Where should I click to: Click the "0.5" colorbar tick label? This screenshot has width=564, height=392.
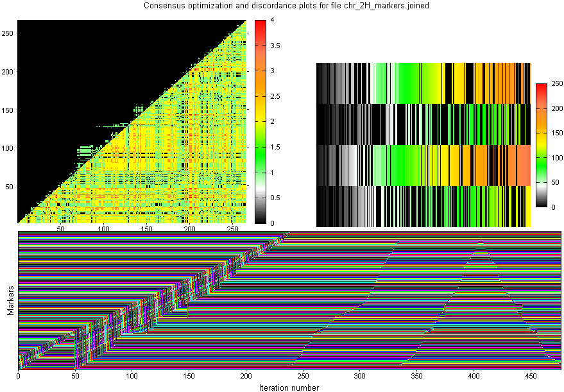[x=275, y=198]
